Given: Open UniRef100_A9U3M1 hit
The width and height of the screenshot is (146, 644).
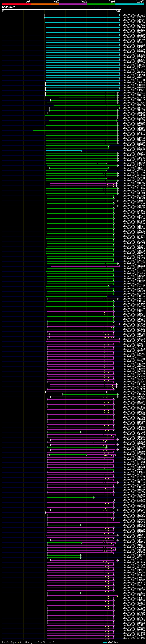Looking at the screenshot, I should tap(134, 77).
